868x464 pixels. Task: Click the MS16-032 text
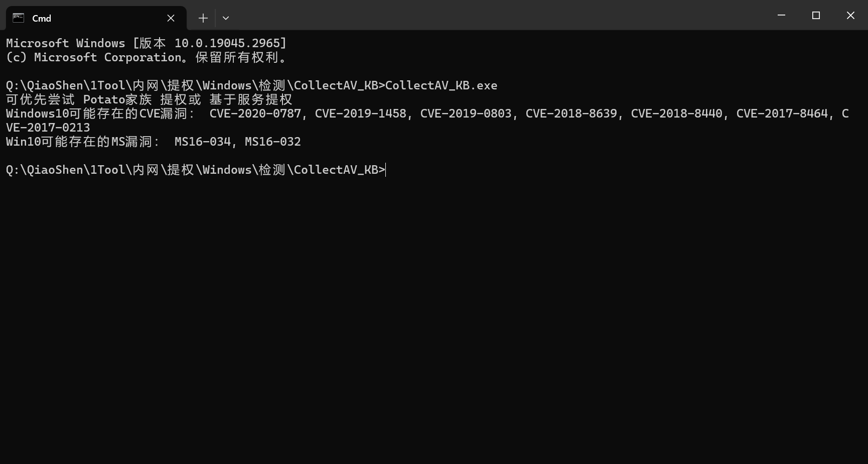pos(272,142)
